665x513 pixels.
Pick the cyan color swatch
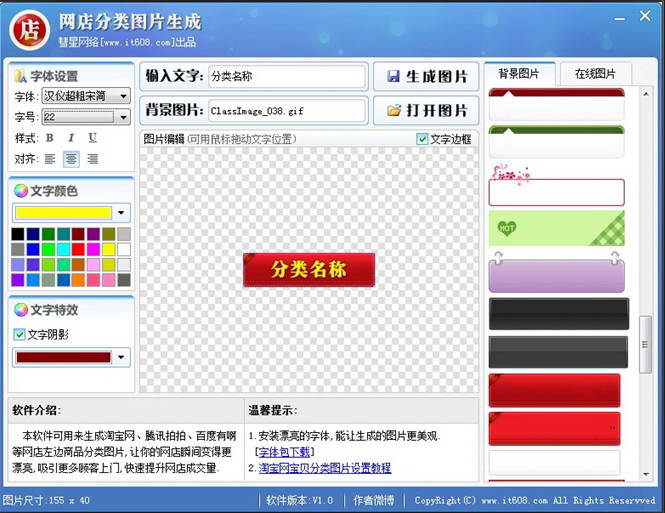tap(63, 249)
